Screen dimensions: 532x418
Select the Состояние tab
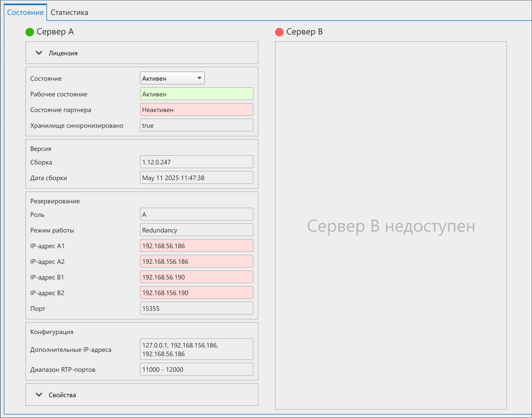pos(25,12)
